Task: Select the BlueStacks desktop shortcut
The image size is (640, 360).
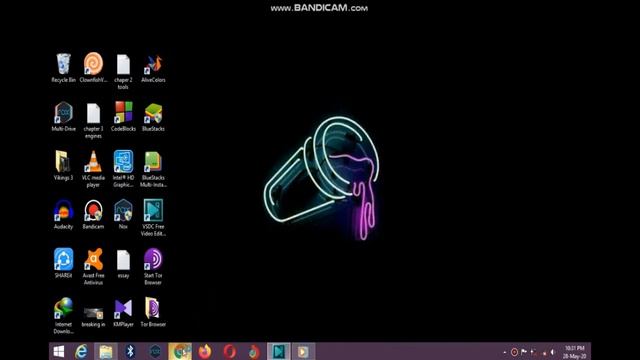Action: coord(153,116)
